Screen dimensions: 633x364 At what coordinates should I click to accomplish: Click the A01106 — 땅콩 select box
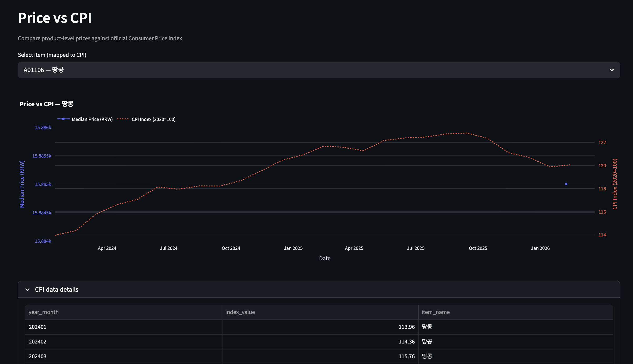(319, 70)
